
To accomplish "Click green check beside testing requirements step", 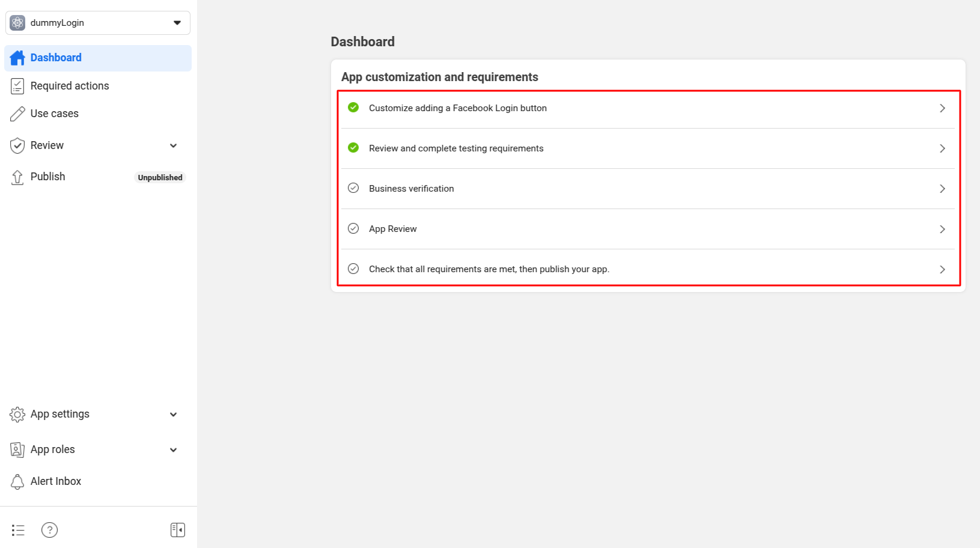I will tap(353, 148).
